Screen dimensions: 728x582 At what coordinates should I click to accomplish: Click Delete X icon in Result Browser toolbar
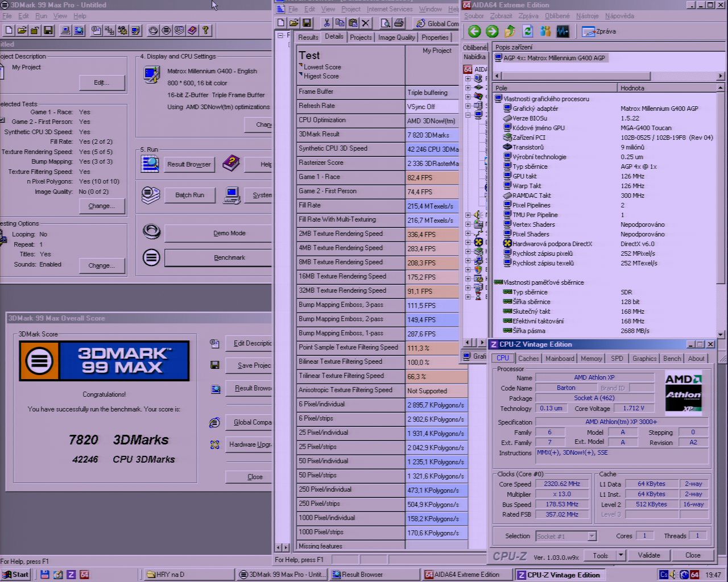[x=366, y=23]
